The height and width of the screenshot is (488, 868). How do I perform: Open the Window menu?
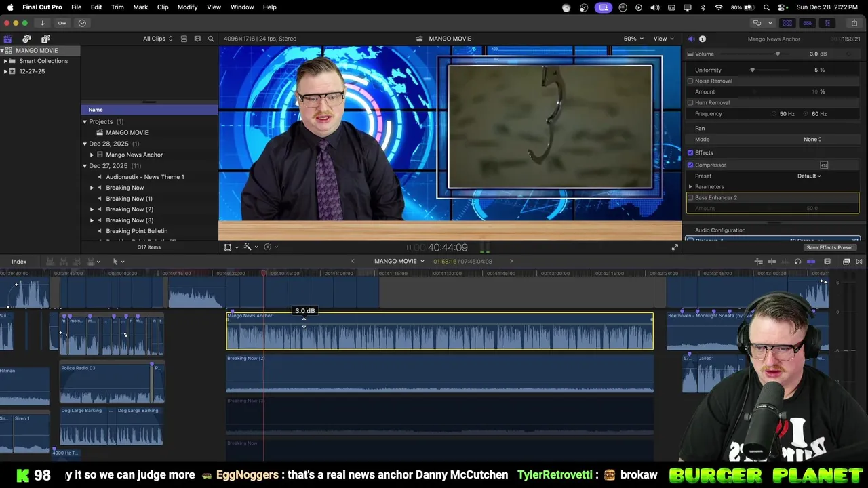[242, 7]
